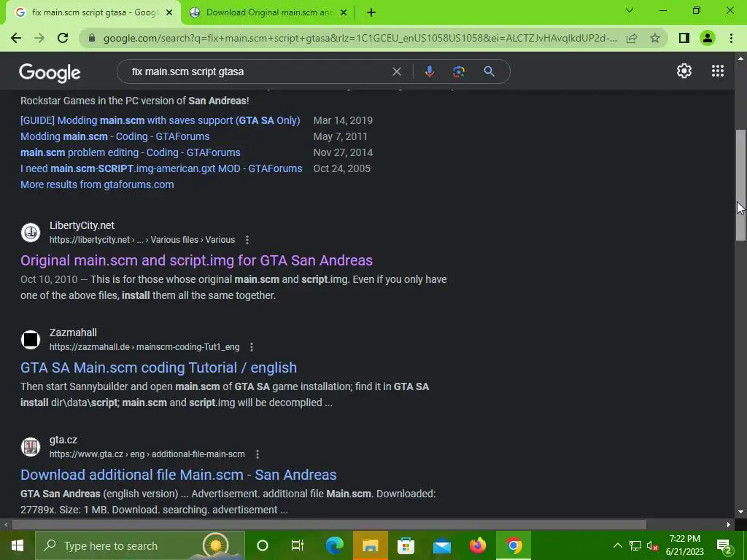Open More results from gtaforums.com
Screen dimensions: 747x560
(x=97, y=184)
